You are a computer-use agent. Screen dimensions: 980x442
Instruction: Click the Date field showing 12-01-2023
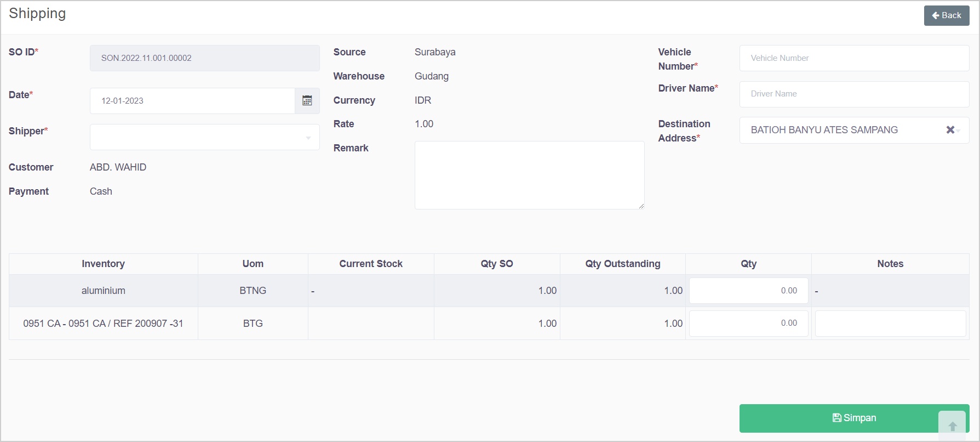(192, 101)
